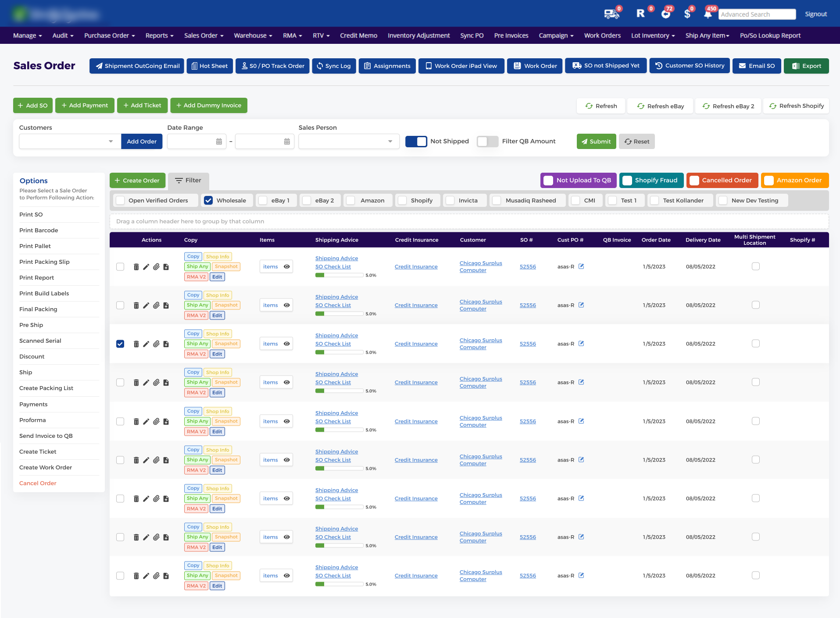
Task: Expand the Warehouse menu
Action: [x=253, y=36]
